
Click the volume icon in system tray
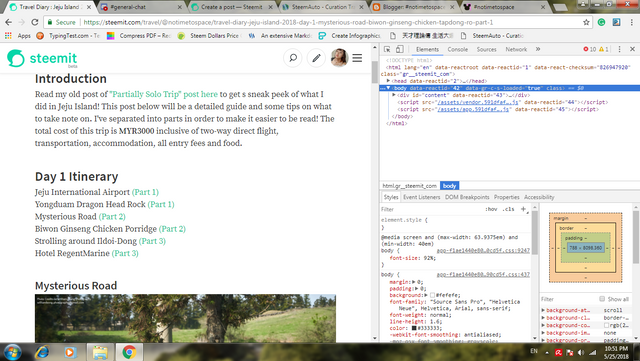[x=581, y=352]
